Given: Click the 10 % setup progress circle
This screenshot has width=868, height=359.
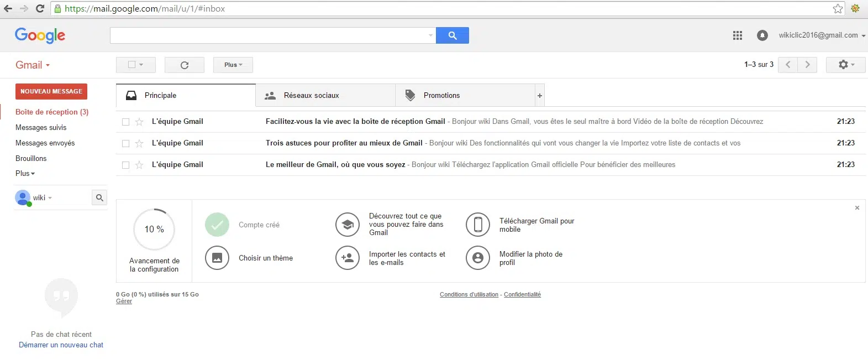Looking at the screenshot, I should [x=154, y=229].
